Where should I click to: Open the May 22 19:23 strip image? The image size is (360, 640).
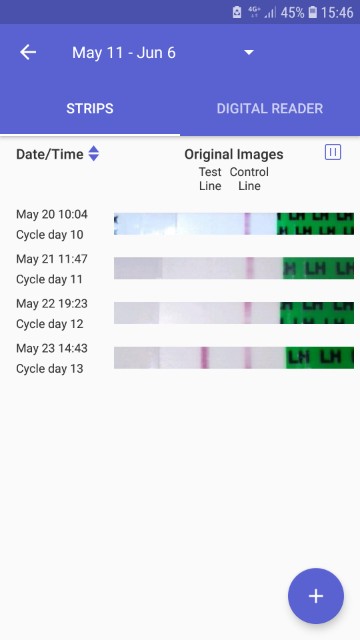234,313
